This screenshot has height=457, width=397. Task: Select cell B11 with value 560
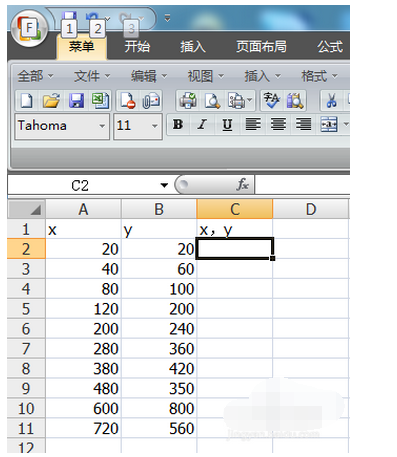(x=159, y=428)
